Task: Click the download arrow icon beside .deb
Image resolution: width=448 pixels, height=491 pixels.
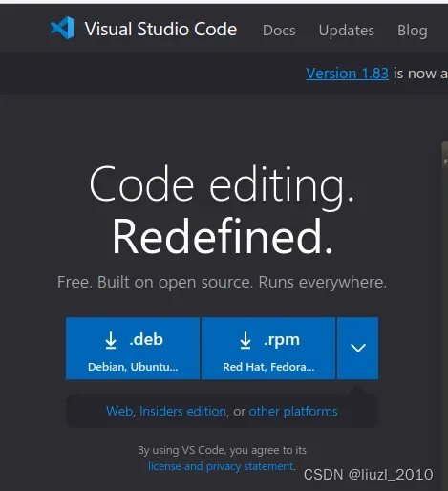Action: coord(111,340)
